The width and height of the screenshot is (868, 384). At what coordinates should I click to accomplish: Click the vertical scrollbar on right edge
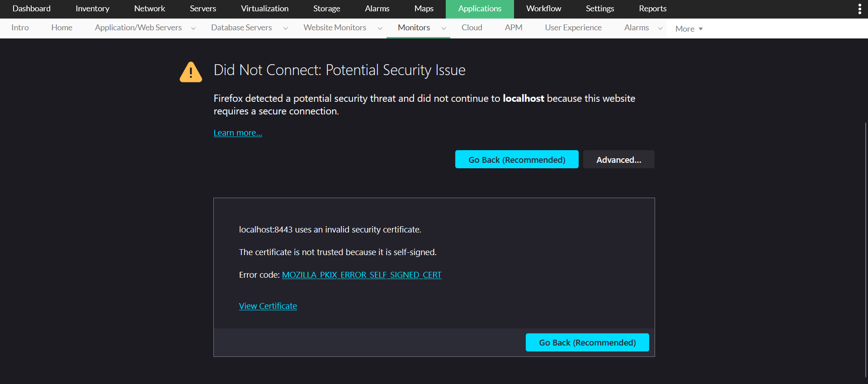[865, 249]
